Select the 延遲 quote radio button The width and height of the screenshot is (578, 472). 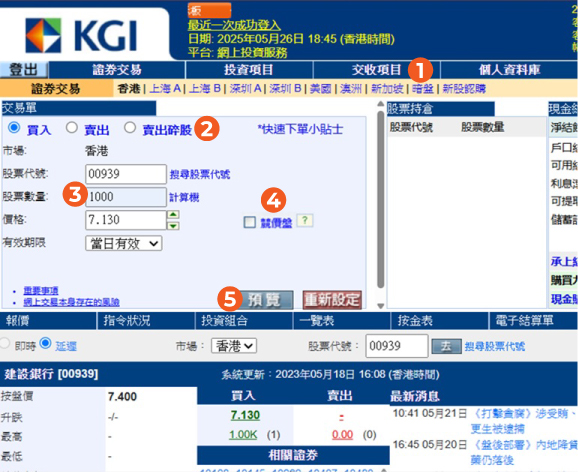(46, 343)
